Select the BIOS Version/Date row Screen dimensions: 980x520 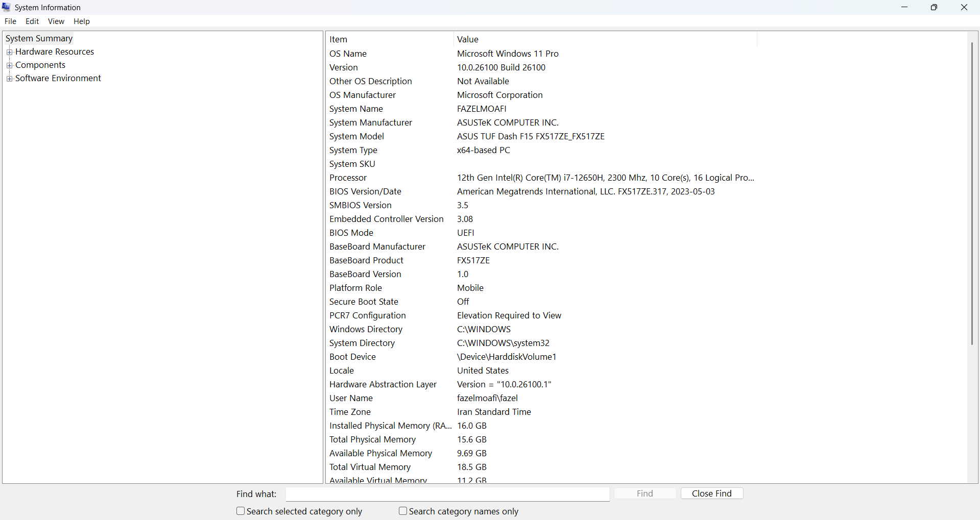point(541,191)
